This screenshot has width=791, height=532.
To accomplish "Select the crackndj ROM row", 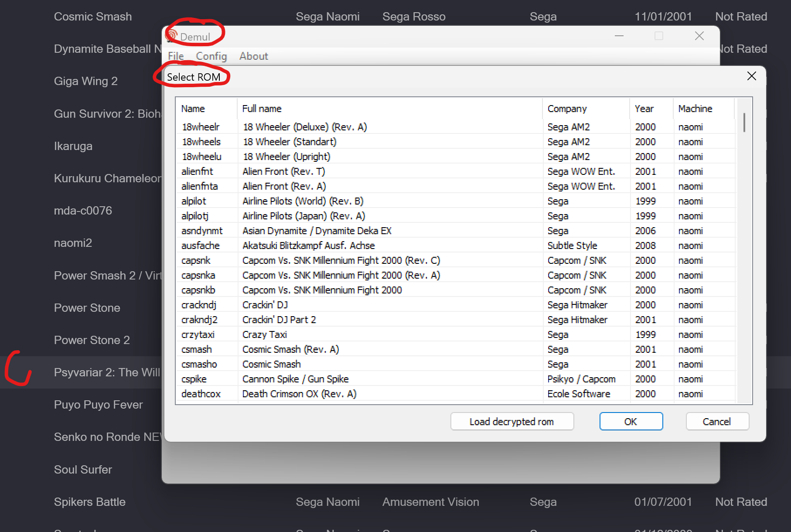I will point(456,305).
